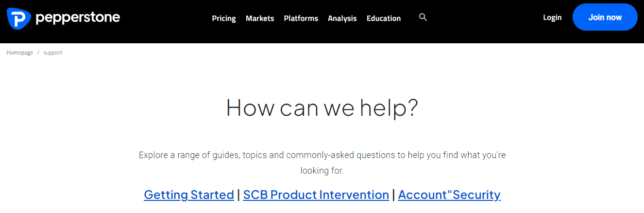The image size is (644, 213).
Task: Click the Pepperstone shield logo icon
Action: pyautogui.click(x=19, y=18)
